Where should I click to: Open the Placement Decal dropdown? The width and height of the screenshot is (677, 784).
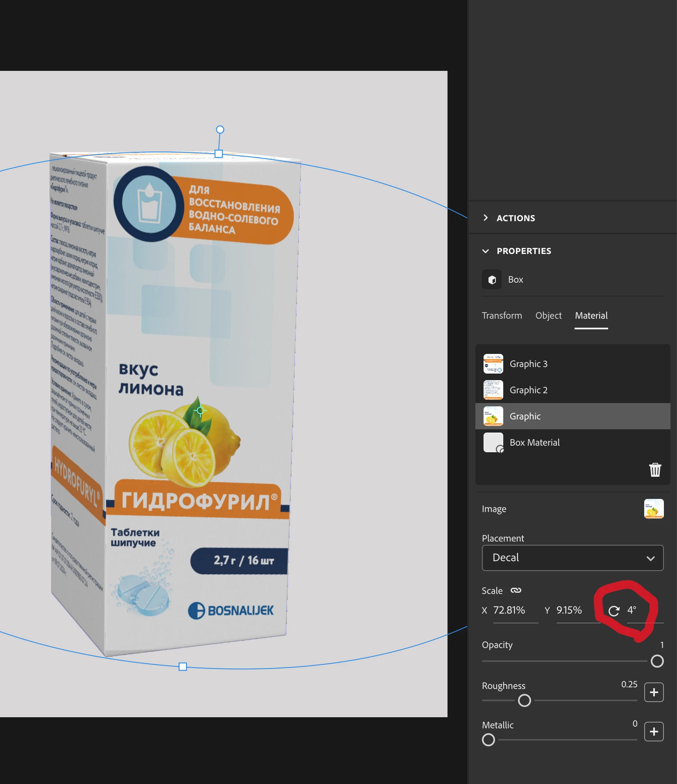572,557
